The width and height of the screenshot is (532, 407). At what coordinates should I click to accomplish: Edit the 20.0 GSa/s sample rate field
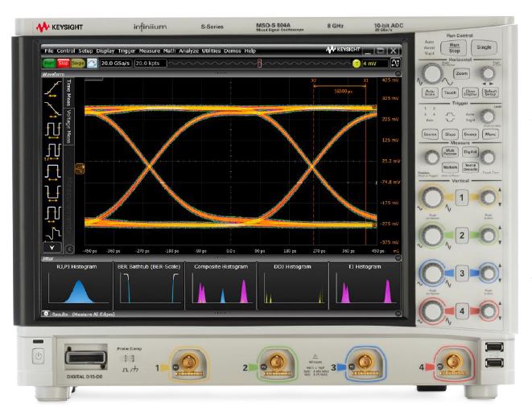116,63
